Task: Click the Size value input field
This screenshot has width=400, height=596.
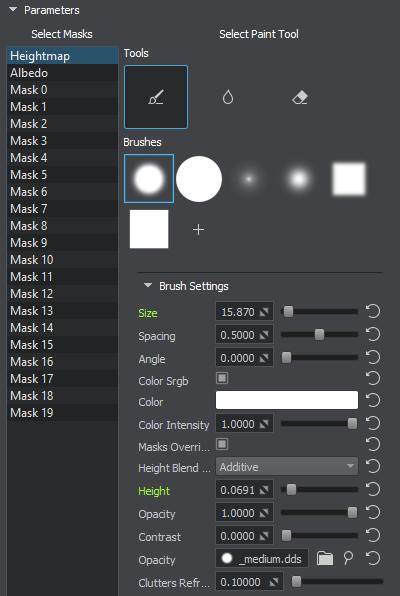Action: tap(244, 312)
